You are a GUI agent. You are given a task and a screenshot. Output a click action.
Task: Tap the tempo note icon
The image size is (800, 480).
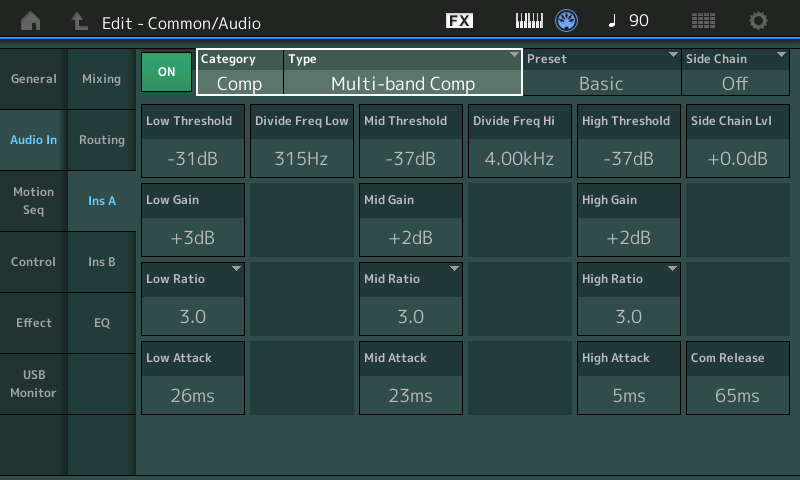click(613, 21)
